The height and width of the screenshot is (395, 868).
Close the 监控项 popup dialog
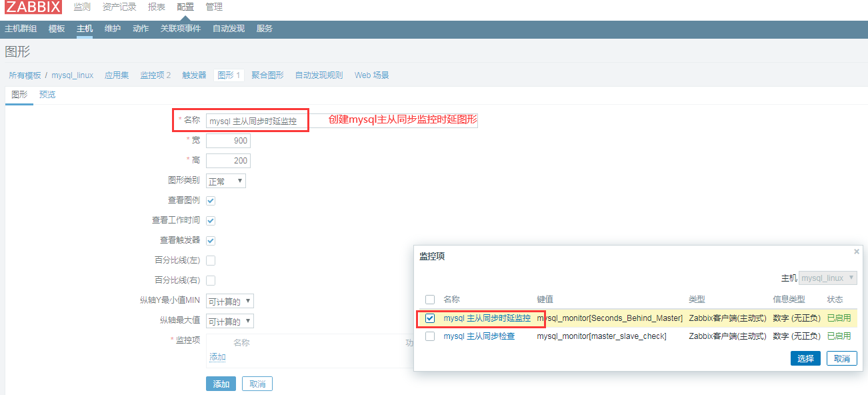pos(857,252)
